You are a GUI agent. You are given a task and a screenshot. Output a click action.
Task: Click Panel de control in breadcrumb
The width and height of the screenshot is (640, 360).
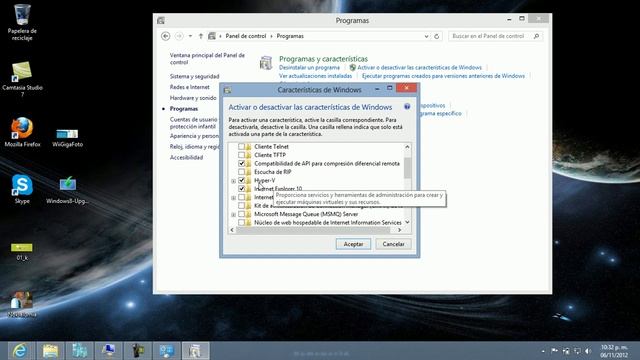245,36
